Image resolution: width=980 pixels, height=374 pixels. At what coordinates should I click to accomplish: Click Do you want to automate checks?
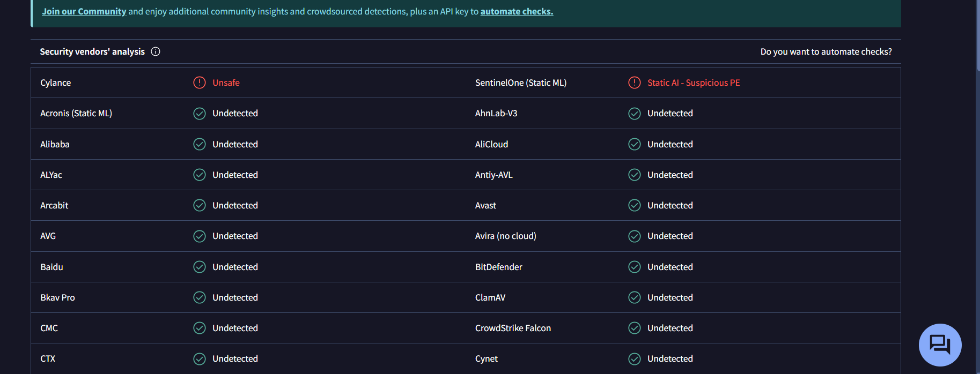tap(826, 51)
